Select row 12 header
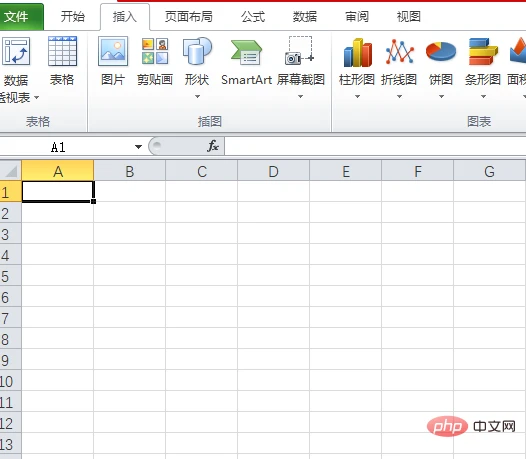This screenshot has width=526, height=459. [10, 423]
